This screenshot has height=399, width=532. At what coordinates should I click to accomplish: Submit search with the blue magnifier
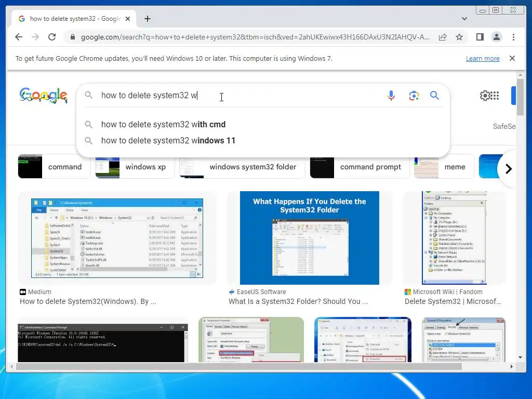tap(434, 96)
